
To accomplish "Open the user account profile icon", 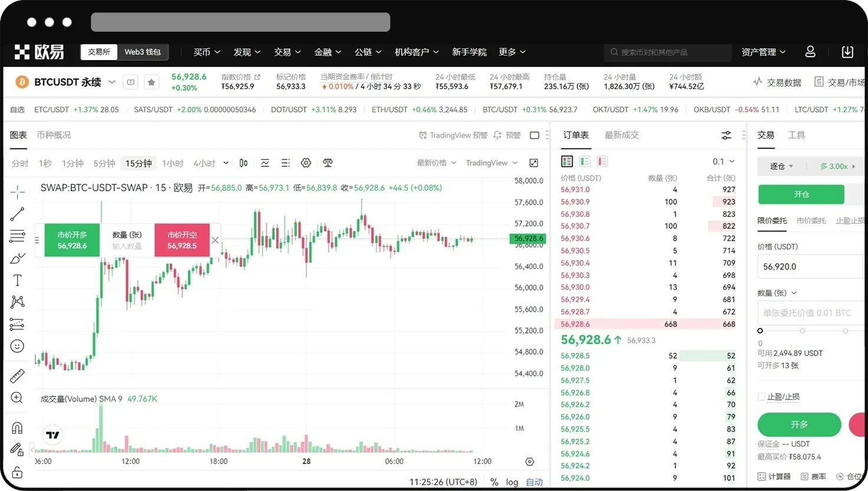I will [810, 52].
